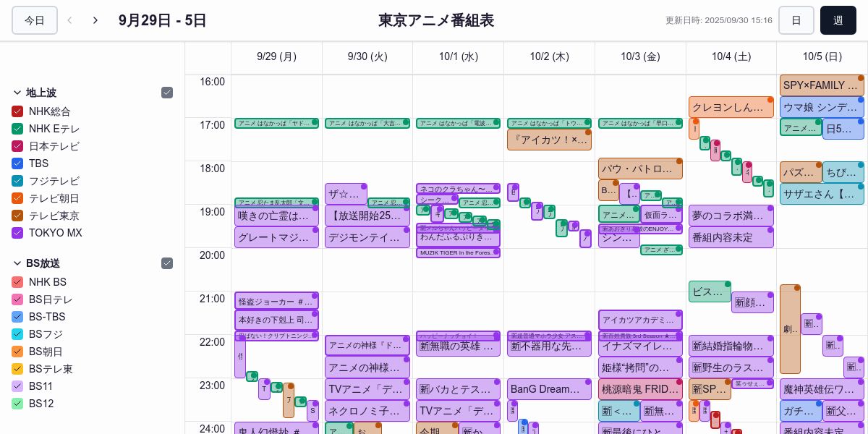This screenshot has height=434, width=868.
Task: Open 本好きの下剋上 program on Monday
Action: pyautogui.click(x=276, y=320)
